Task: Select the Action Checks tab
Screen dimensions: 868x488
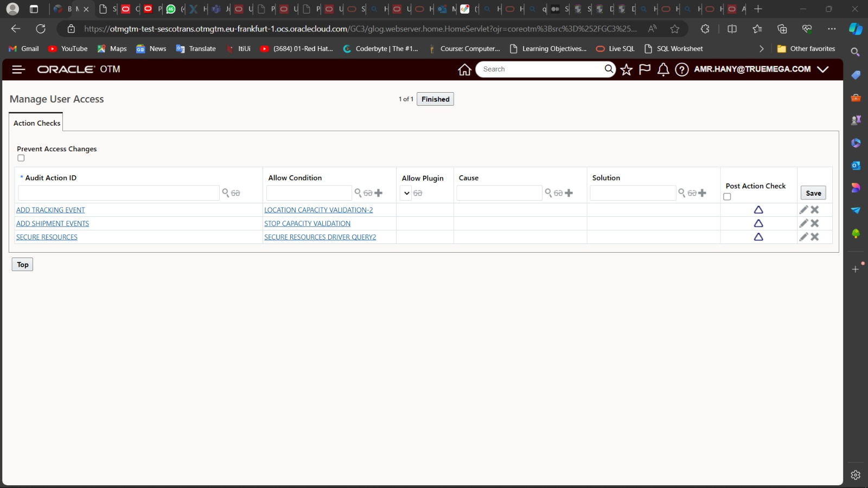Action: (x=36, y=123)
